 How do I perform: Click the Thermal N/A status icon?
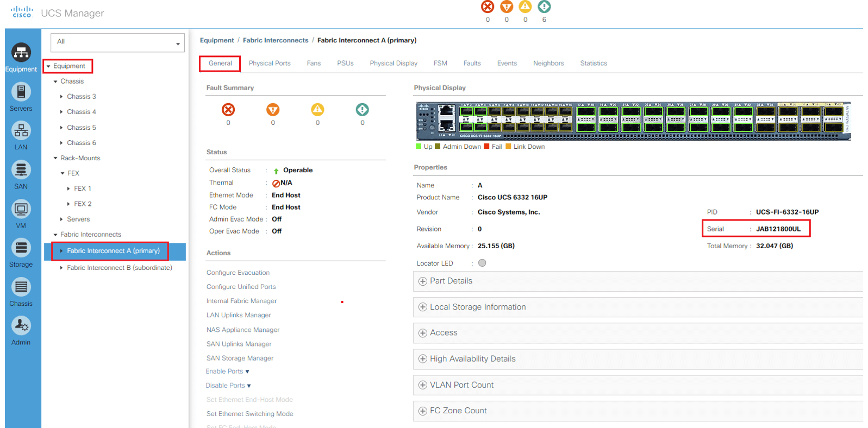(276, 184)
